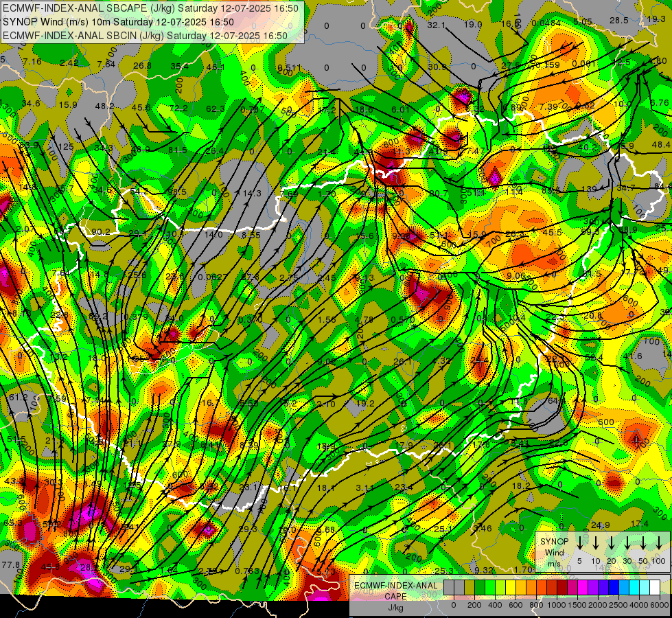Click the map value '61.2'
This screenshot has width=672, height=618.
tap(19, 398)
